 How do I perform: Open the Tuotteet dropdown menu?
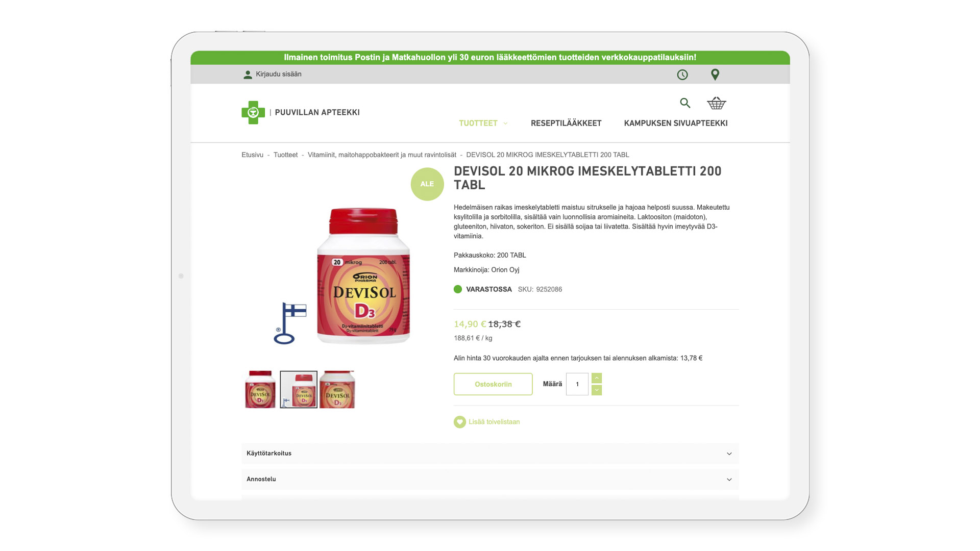point(483,123)
